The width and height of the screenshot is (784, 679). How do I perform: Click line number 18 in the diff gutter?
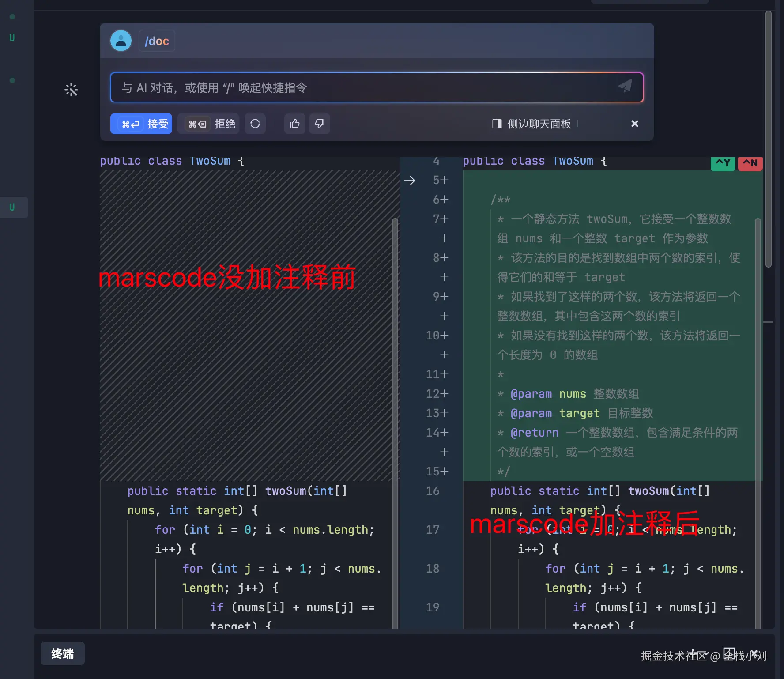click(x=433, y=569)
